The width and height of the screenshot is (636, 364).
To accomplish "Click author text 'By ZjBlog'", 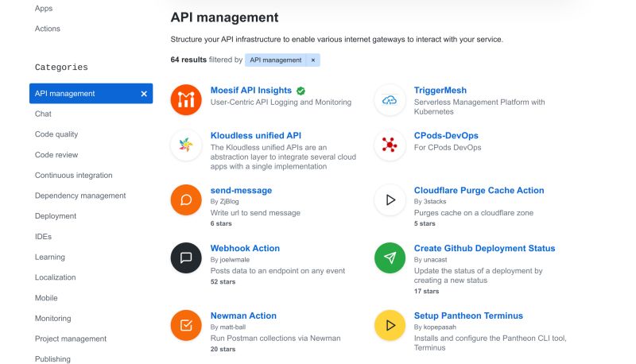I will click(x=224, y=201).
